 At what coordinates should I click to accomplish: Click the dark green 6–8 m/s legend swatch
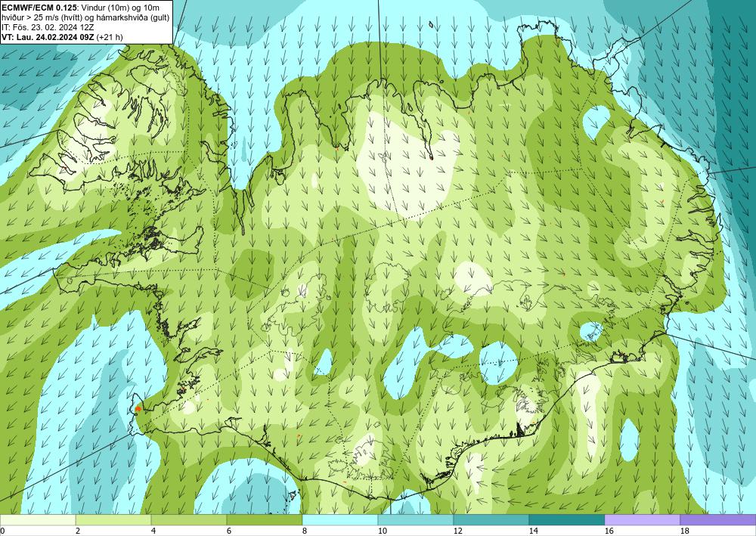(x=264, y=520)
